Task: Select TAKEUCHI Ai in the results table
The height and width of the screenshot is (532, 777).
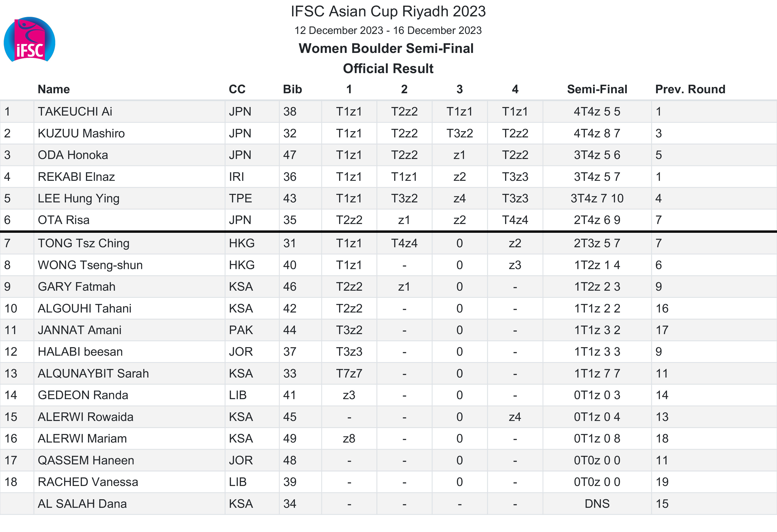Action: pyautogui.click(x=75, y=112)
